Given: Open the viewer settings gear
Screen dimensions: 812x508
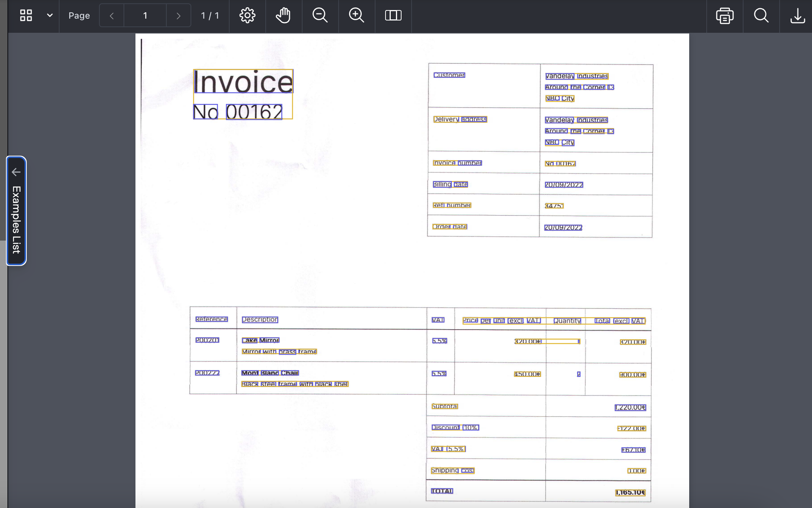Looking at the screenshot, I should 247,16.
